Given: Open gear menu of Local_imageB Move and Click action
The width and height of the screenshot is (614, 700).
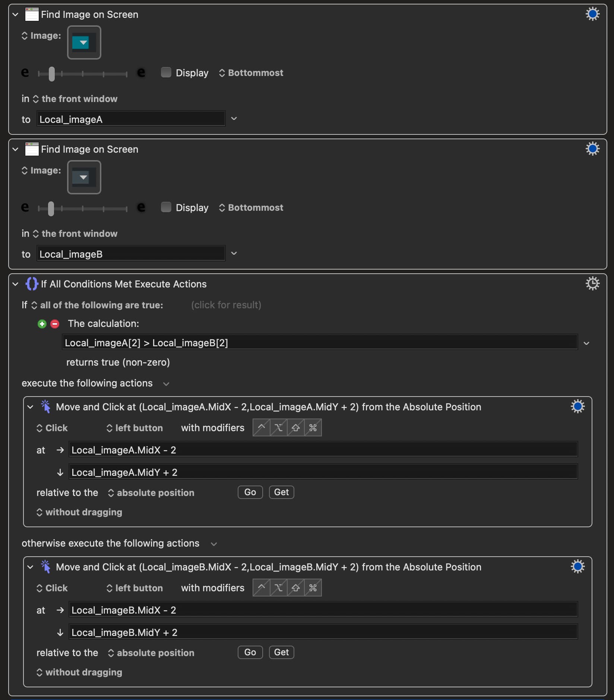Looking at the screenshot, I should click(x=577, y=567).
